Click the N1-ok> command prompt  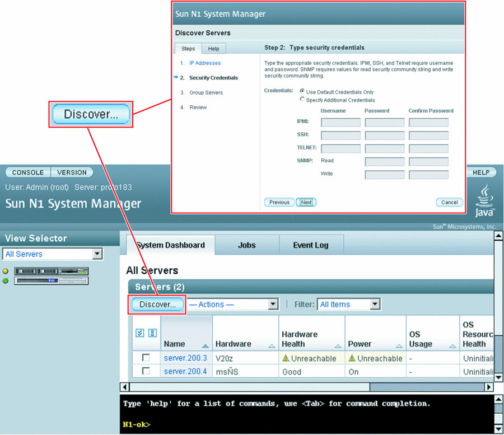pyautogui.click(x=137, y=424)
